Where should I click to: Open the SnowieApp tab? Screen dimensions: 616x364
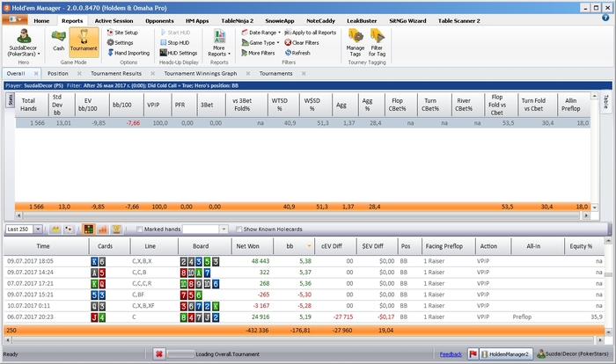280,21
